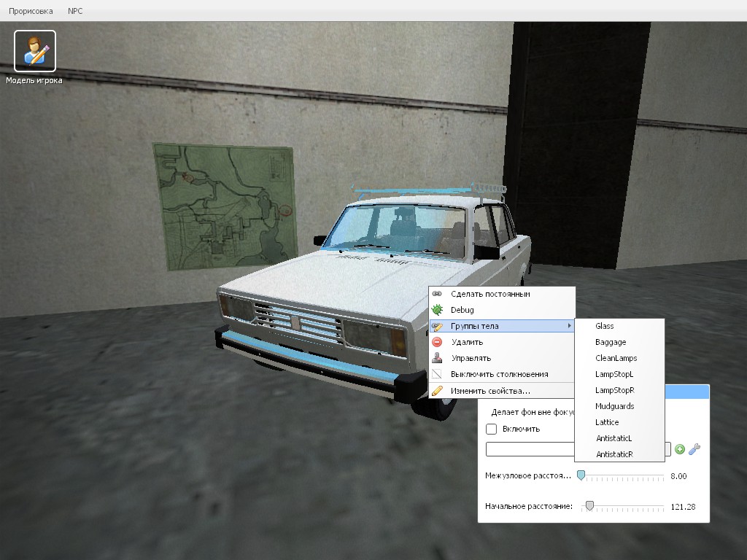Click the chain icon beside Сделать постоянным

tap(437, 294)
